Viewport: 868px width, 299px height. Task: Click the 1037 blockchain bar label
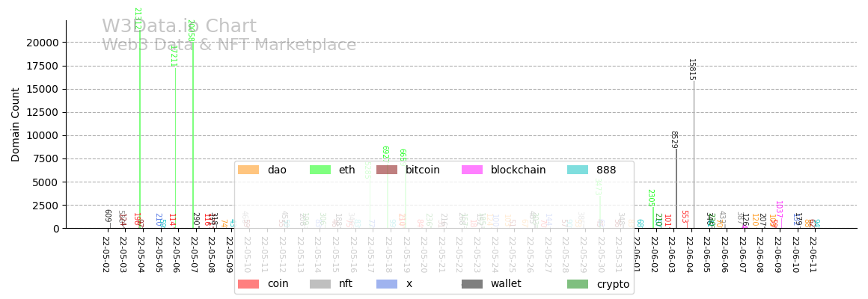pos(778,209)
